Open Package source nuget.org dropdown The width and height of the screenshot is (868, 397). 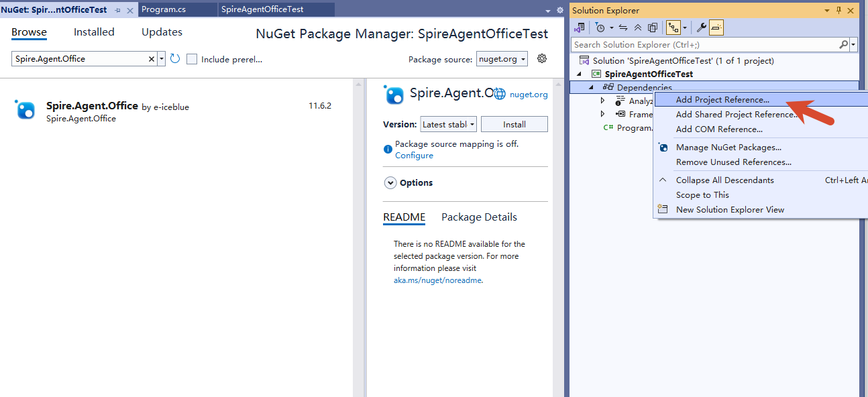point(502,59)
